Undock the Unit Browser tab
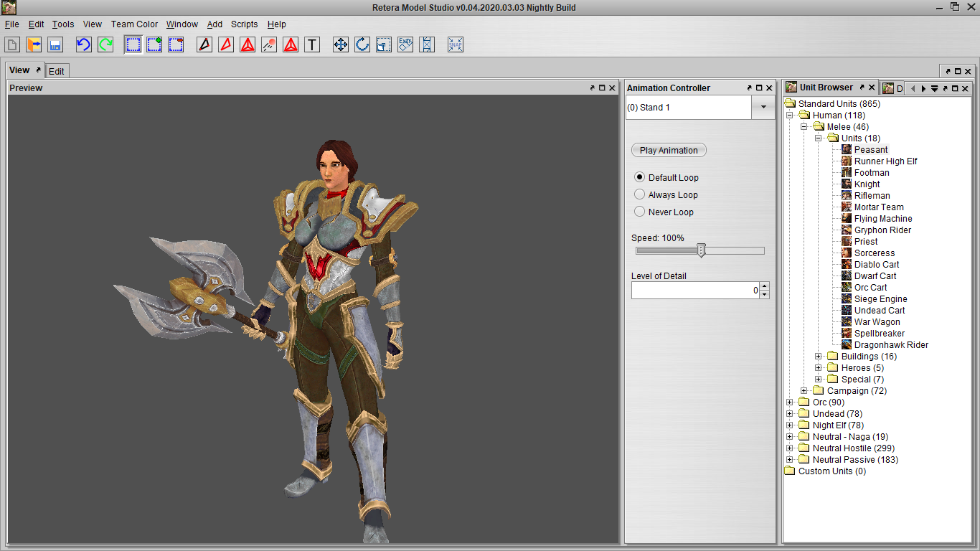Viewport: 980px width, 551px height. (862, 87)
